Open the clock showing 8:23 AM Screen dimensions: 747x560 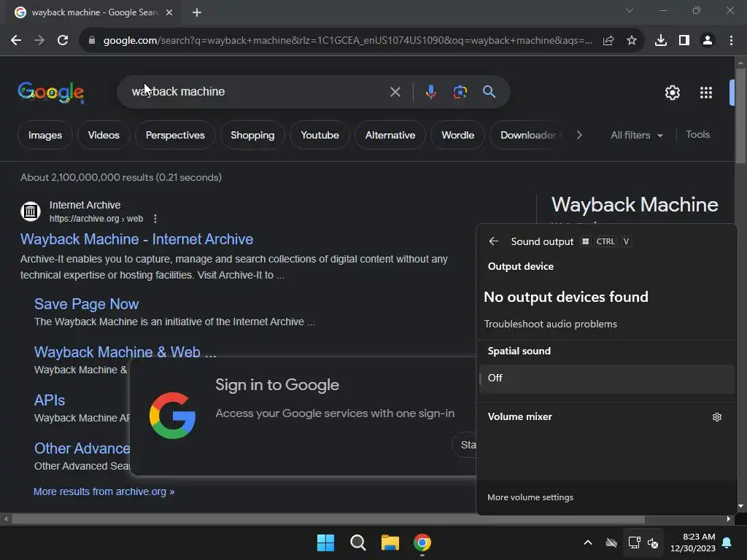click(693, 542)
